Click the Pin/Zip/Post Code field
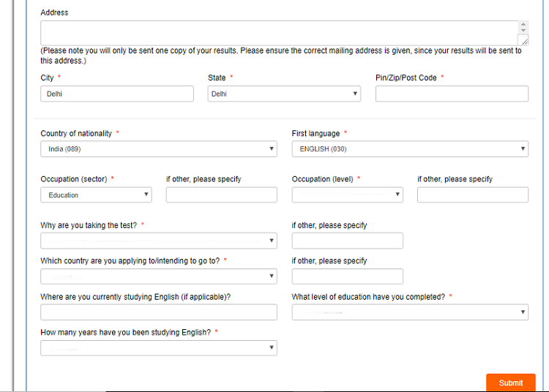The width and height of the screenshot is (549, 392). (452, 94)
